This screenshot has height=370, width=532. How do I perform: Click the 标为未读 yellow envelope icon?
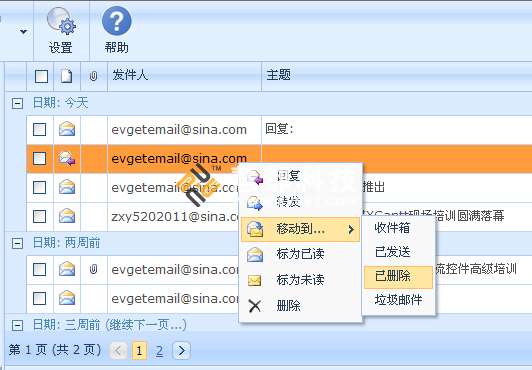pyautogui.click(x=254, y=280)
